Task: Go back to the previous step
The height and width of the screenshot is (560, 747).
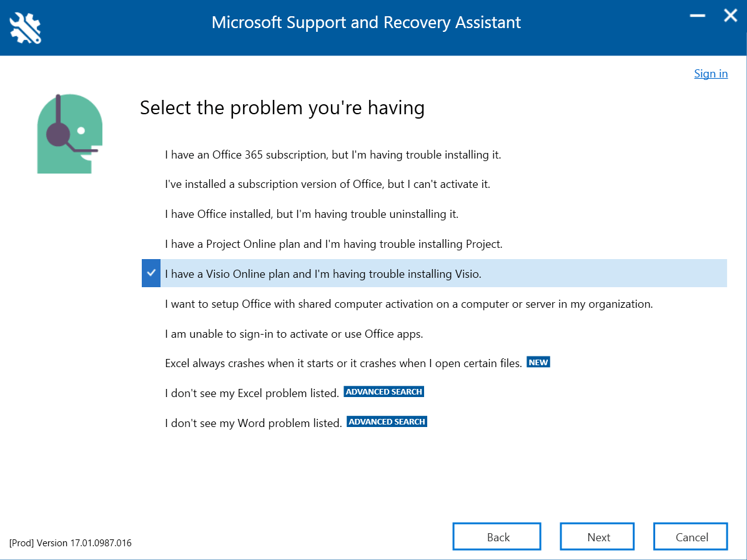Action: point(497,536)
